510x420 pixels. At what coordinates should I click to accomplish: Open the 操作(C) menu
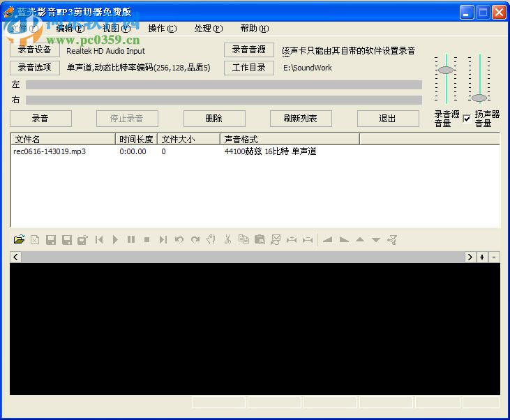click(x=163, y=29)
